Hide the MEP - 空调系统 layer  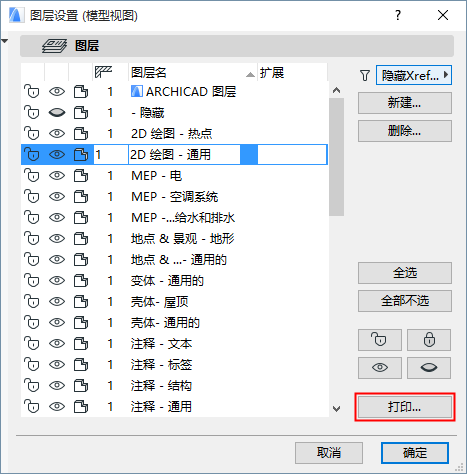pyautogui.click(x=57, y=197)
